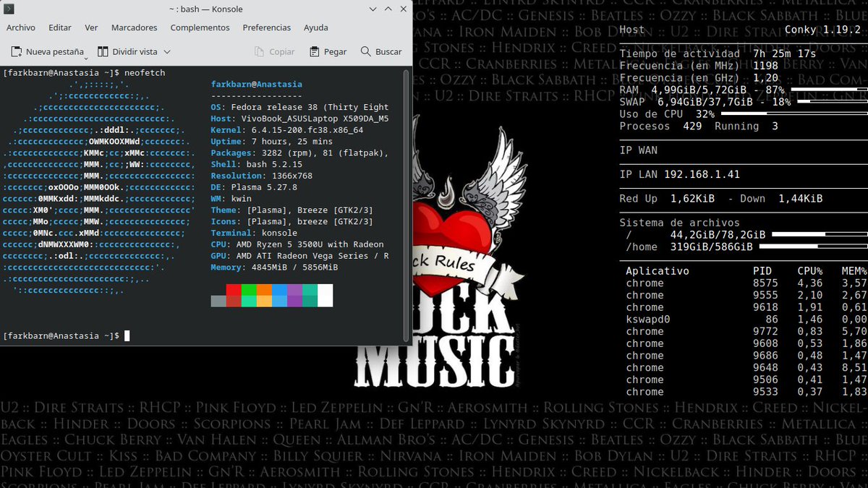
Task: Open the Editar menu
Action: [60, 27]
